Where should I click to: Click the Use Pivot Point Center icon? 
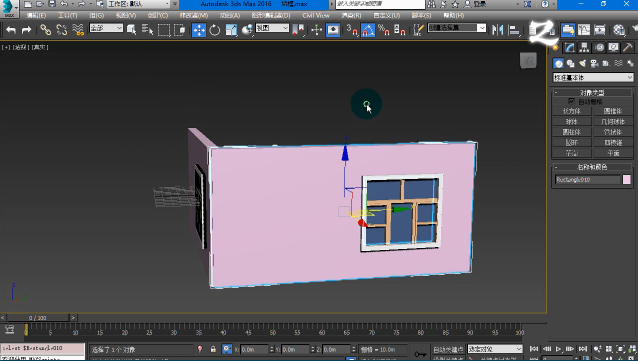pyautogui.click(x=298, y=30)
